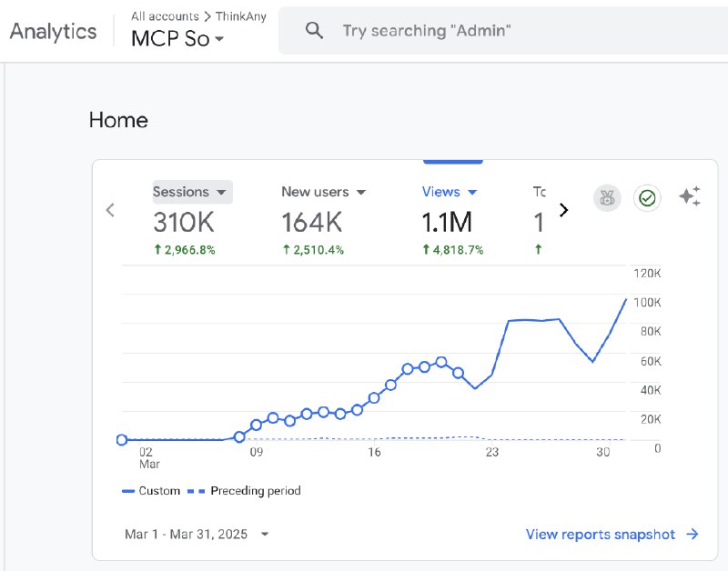Click the first data point at chart start
Viewport: 728px width, 571px height.
pos(122,440)
